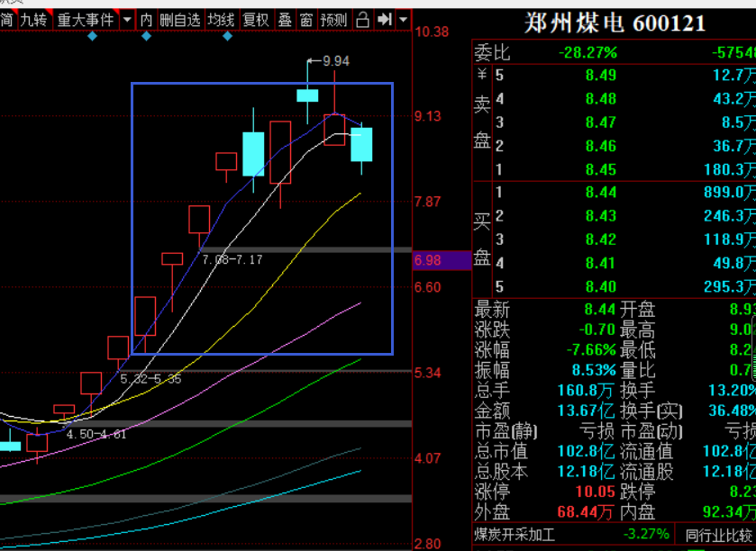Open the 九转 indicator
This screenshot has width=756, height=551.
(33, 20)
